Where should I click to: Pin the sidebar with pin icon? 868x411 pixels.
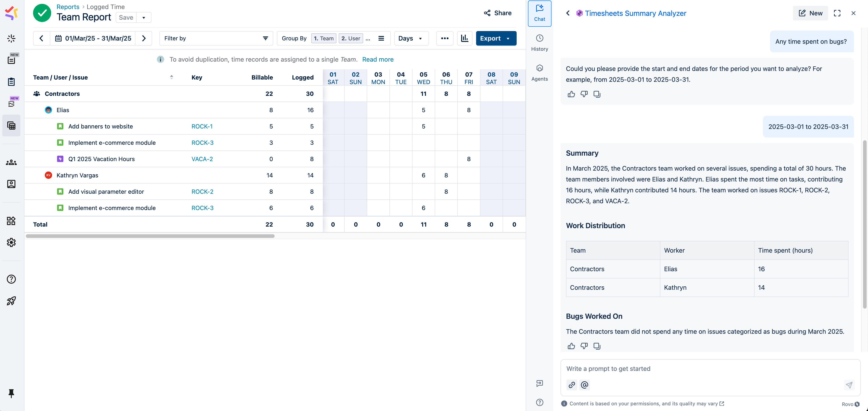point(11,393)
